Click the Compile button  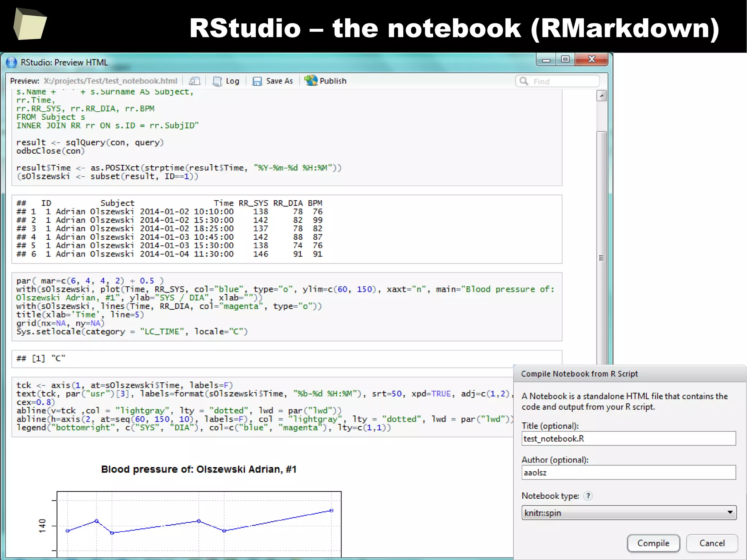[x=653, y=543]
